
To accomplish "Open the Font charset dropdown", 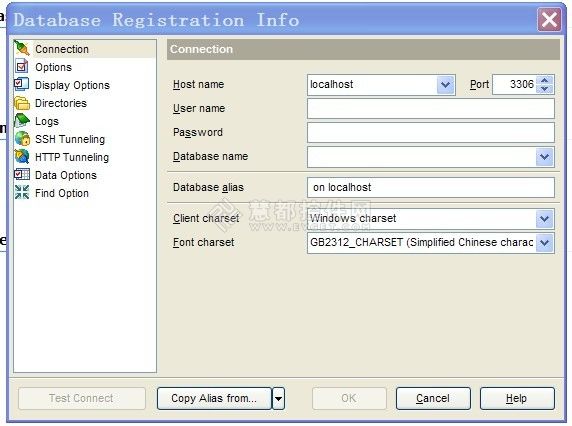I will pyautogui.click(x=545, y=243).
